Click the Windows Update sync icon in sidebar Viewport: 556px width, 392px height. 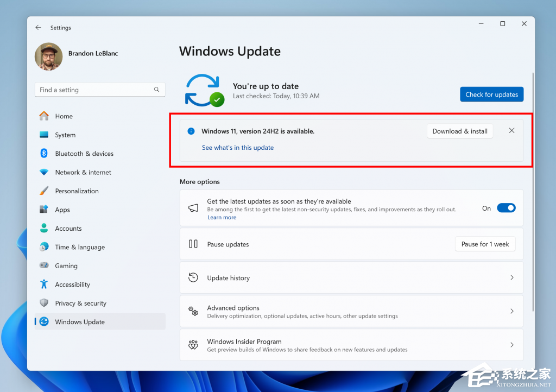point(44,321)
